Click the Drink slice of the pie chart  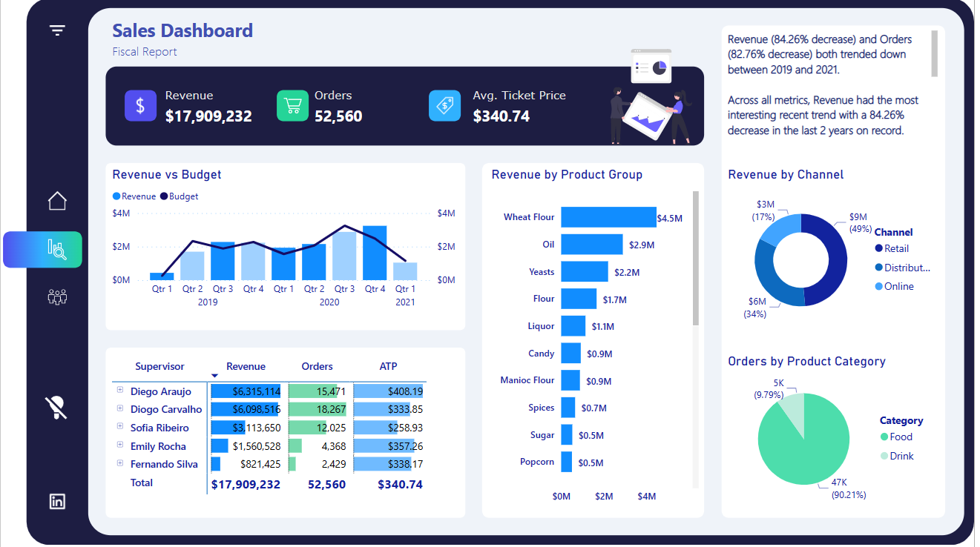click(792, 413)
